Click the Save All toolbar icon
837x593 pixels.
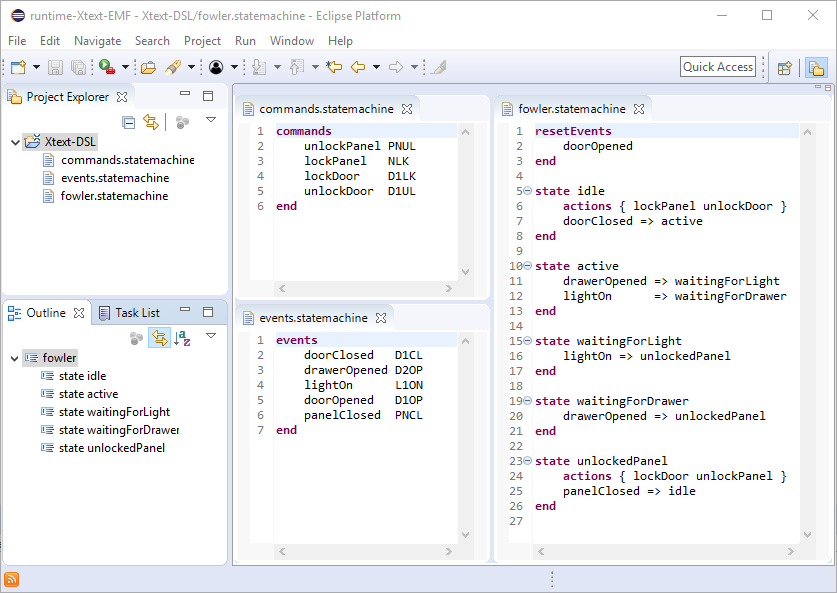point(78,67)
